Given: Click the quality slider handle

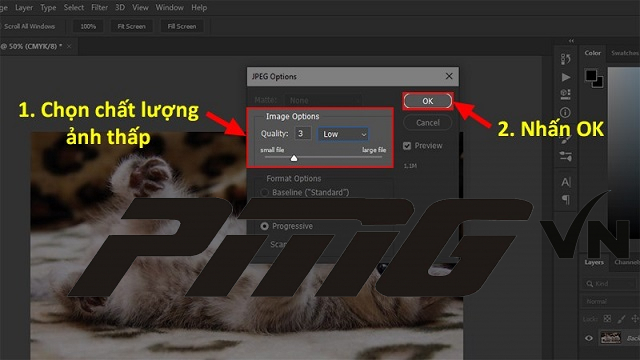Looking at the screenshot, I should click(x=294, y=158).
